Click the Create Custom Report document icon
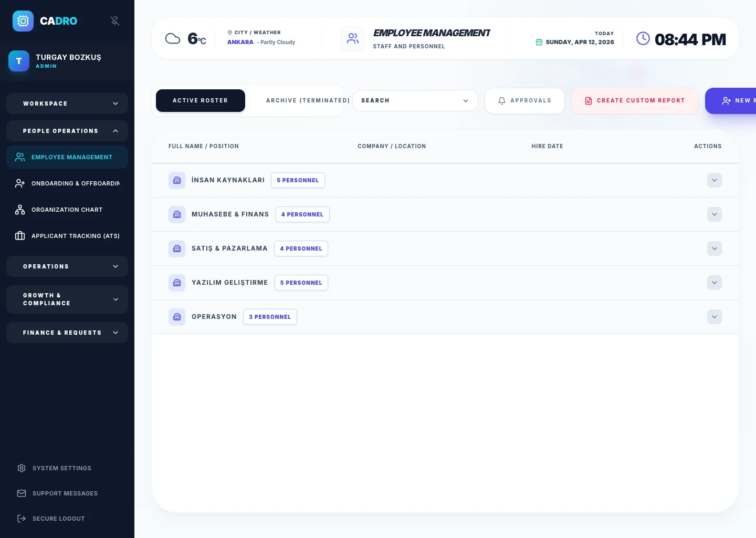Image resolution: width=756 pixels, height=538 pixels. pos(589,100)
